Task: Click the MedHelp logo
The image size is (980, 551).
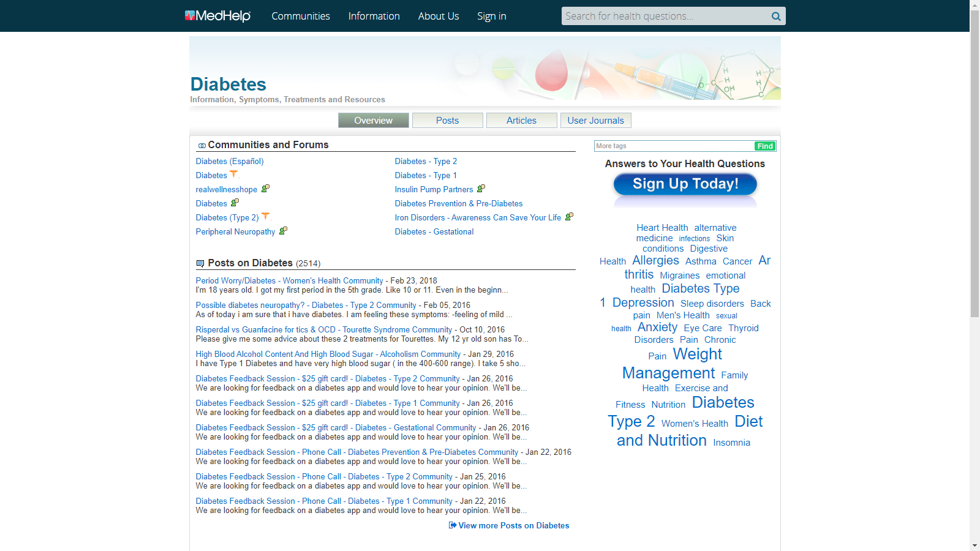Action: coord(217,16)
